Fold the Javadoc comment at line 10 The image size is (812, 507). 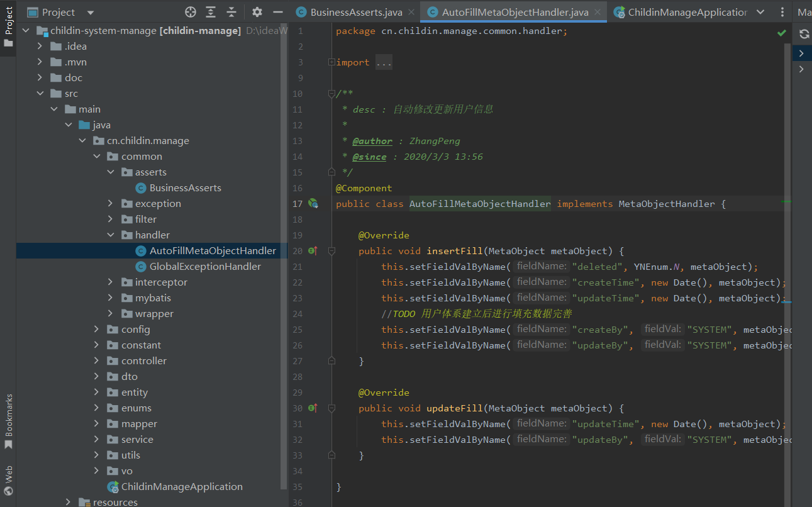coord(331,94)
